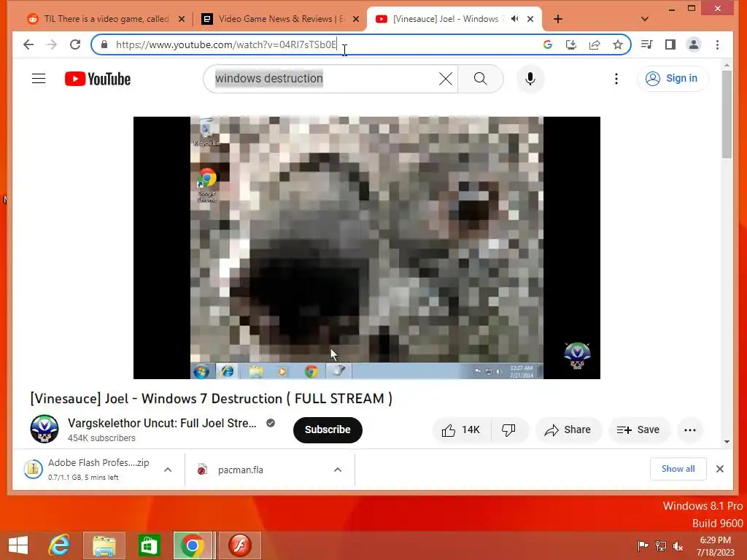Click the install app icon in address bar

point(570,44)
